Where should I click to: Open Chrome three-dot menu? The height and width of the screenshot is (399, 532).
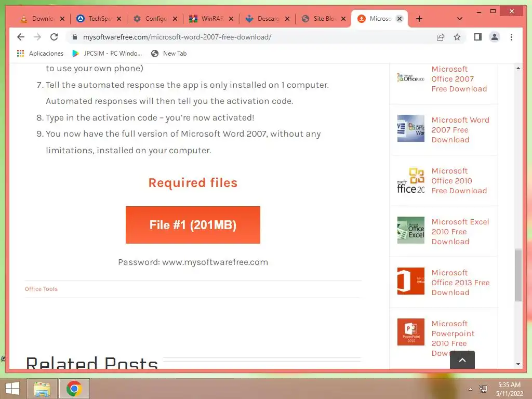tap(511, 37)
